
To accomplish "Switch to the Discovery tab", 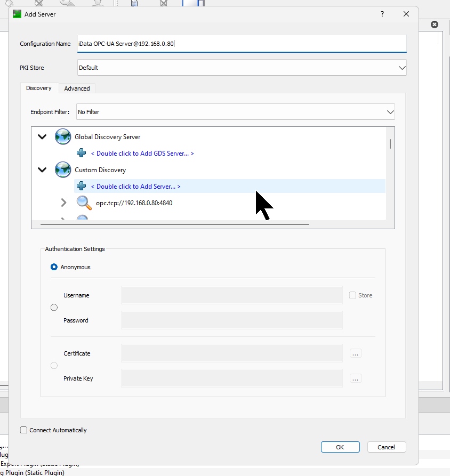I will [39, 88].
